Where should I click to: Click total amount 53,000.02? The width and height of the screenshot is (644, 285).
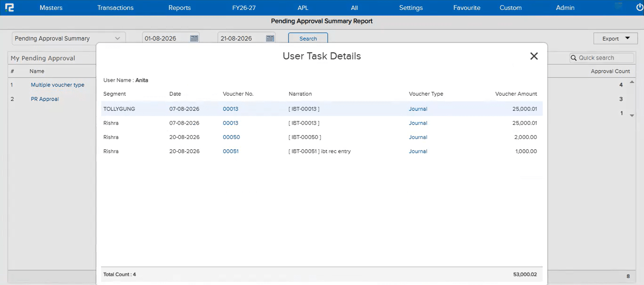click(x=525, y=274)
